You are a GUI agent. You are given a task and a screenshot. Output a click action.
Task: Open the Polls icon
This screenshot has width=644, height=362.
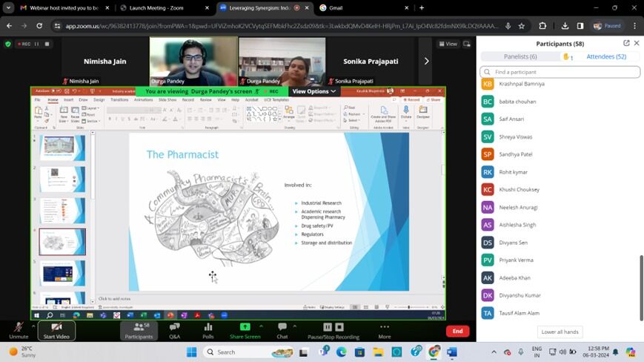(208, 330)
